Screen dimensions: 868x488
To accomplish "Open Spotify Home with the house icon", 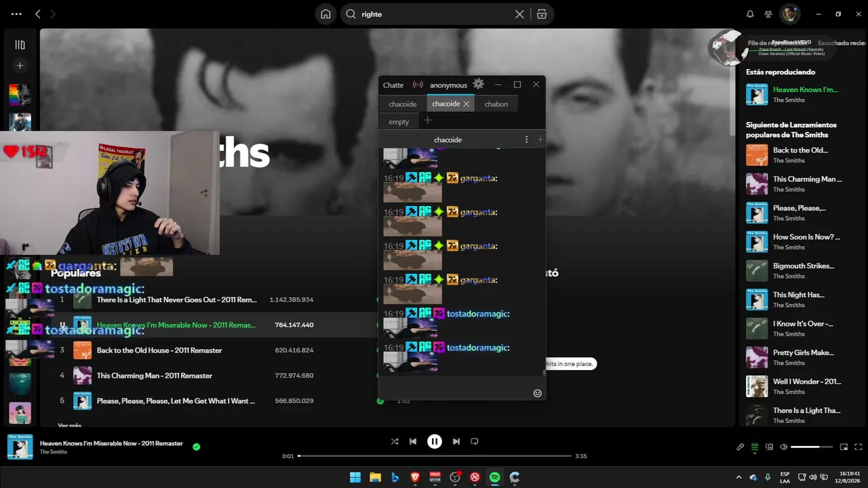I will coord(325,14).
